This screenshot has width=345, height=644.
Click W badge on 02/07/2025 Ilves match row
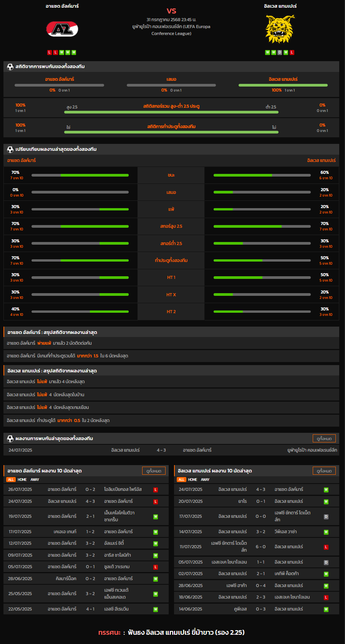326,574
